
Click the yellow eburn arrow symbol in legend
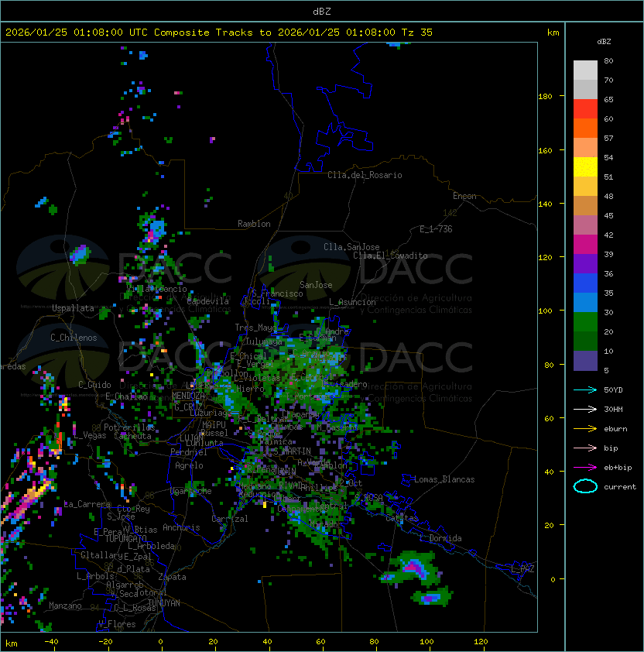(x=585, y=428)
